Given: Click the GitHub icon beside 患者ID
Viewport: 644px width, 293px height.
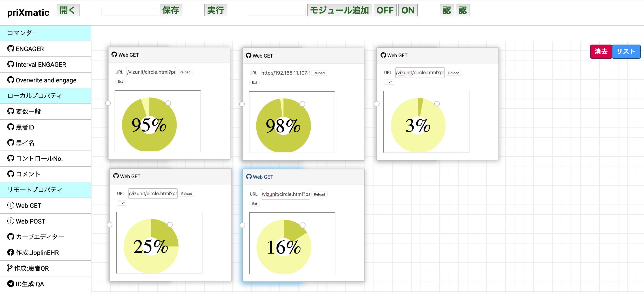Looking at the screenshot, I should pyautogui.click(x=11, y=127).
